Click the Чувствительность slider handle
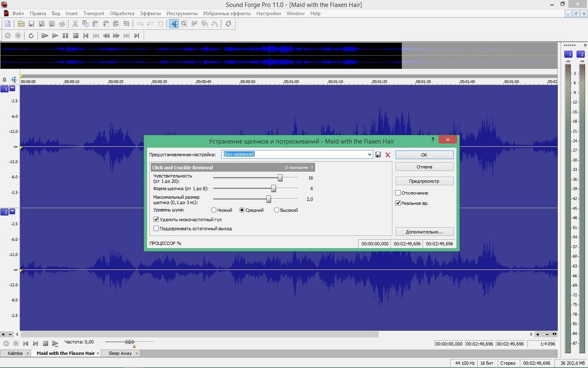The width and height of the screenshot is (588, 368). (280, 178)
